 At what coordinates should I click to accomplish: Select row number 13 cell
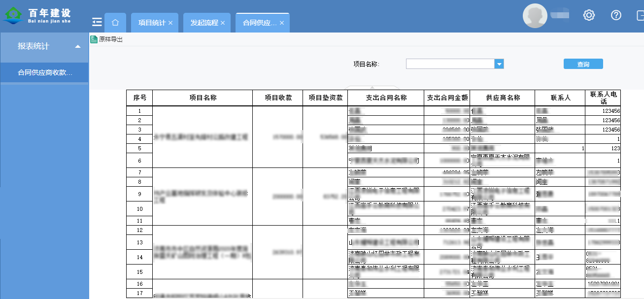[x=139, y=242]
